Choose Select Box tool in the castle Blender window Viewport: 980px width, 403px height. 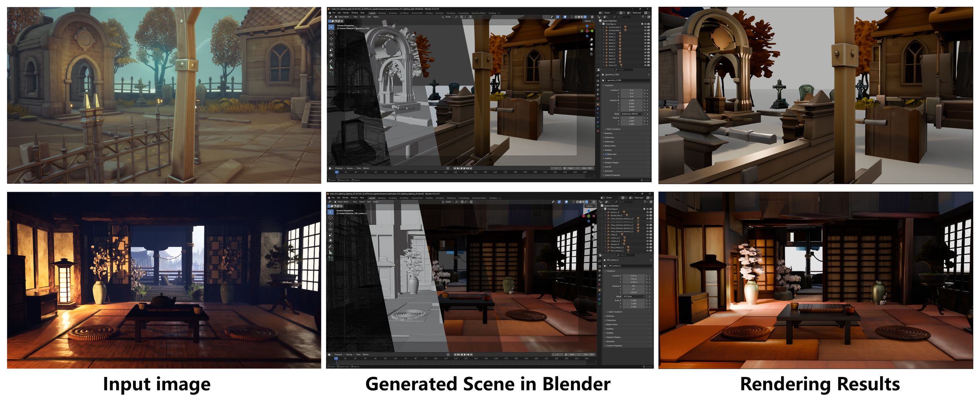coord(330,212)
